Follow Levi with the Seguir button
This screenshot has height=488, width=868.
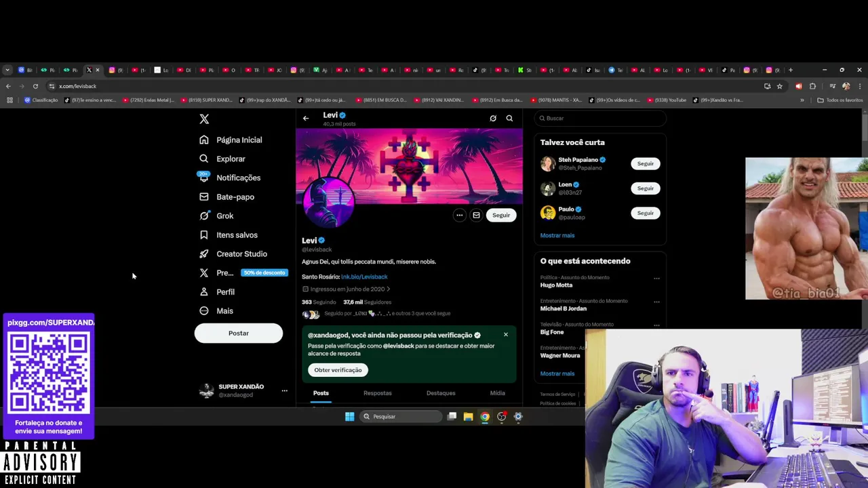click(x=501, y=215)
